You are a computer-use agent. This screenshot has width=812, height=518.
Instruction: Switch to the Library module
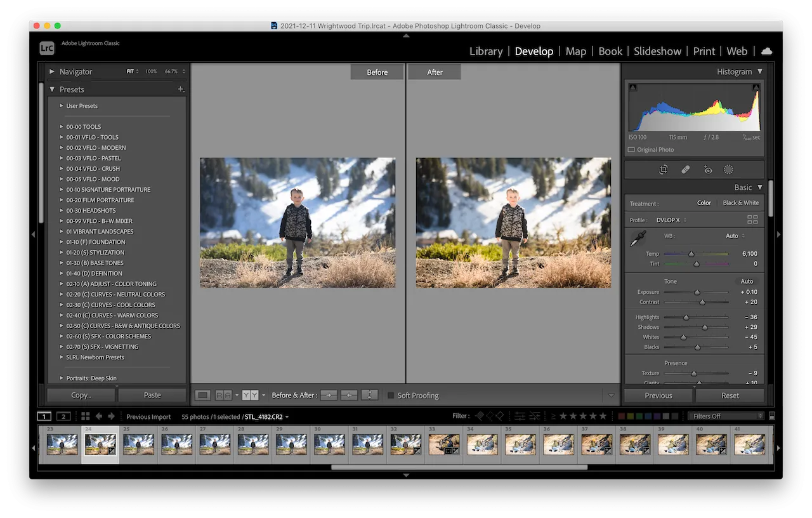point(486,51)
